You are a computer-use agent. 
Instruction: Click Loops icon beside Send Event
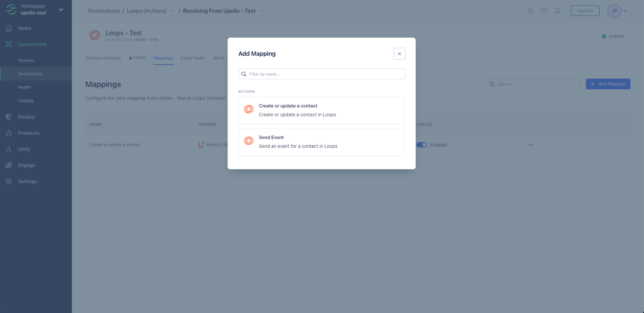coord(249,141)
